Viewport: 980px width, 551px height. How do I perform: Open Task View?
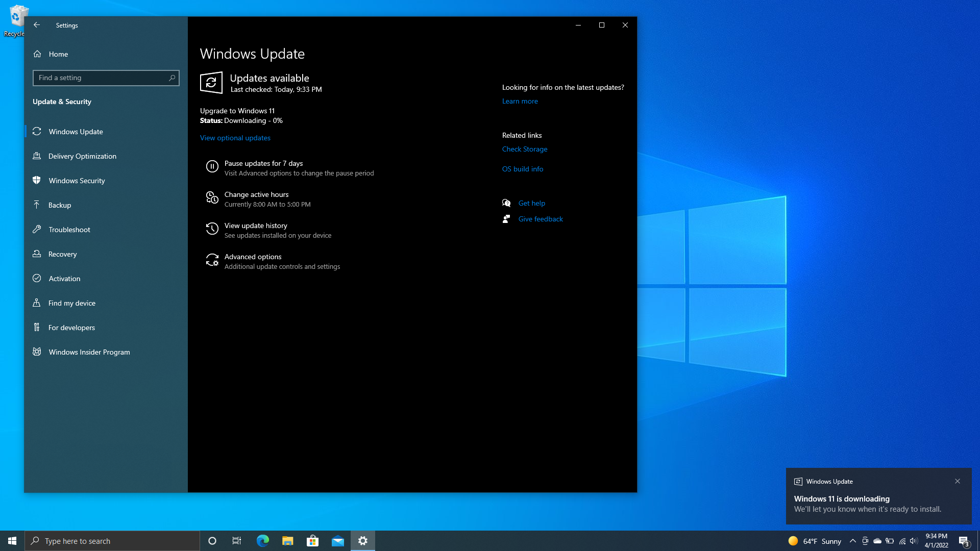click(237, 541)
